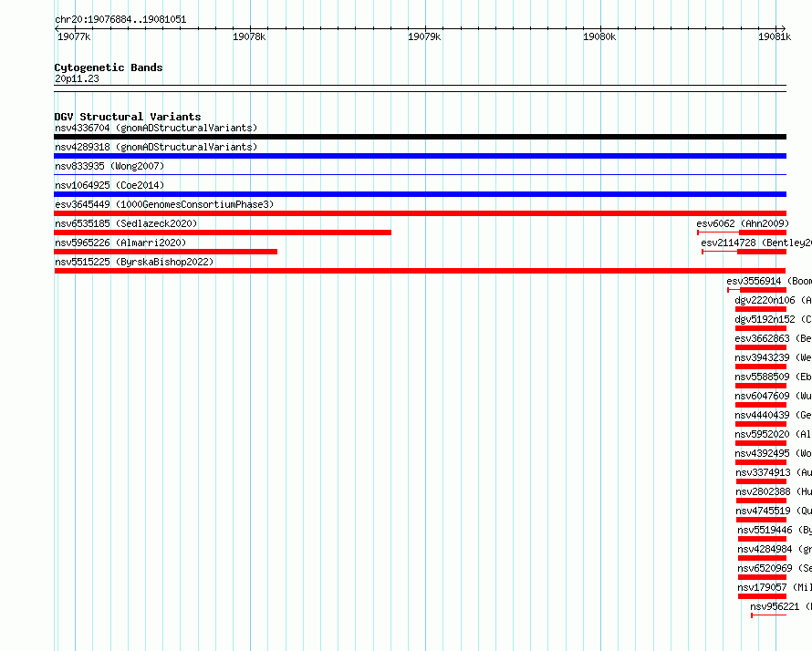Select the nsv4284984 variant label

[775, 549]
